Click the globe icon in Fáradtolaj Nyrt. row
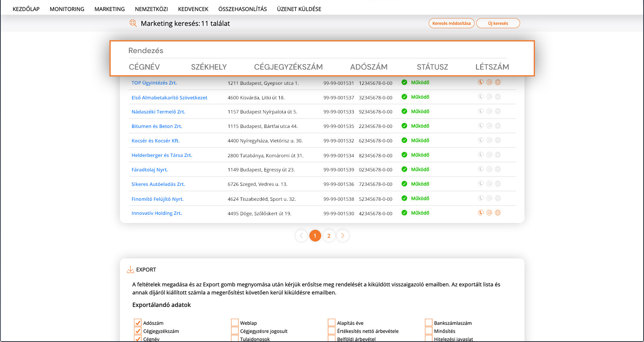 (x=498, y=169)
